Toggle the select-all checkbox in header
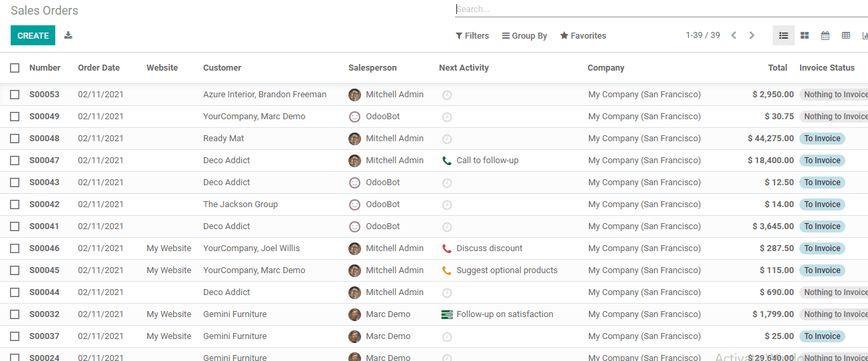The width and height of the screenshot is (868, 361). [x=15, y=68]
